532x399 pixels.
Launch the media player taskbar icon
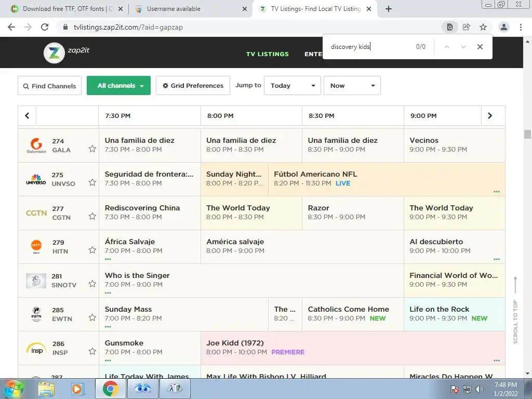coord(77,389)
